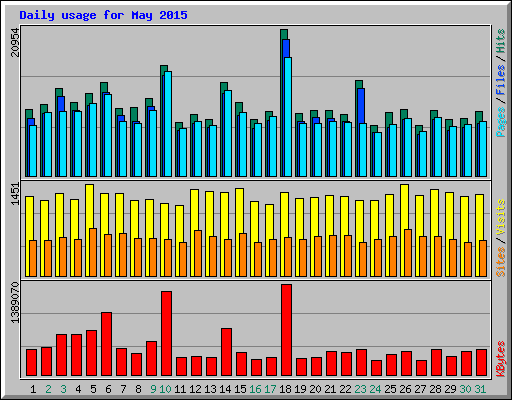Click the blue 'Files' legend label

pyautogui.click(x=500, y=79)
